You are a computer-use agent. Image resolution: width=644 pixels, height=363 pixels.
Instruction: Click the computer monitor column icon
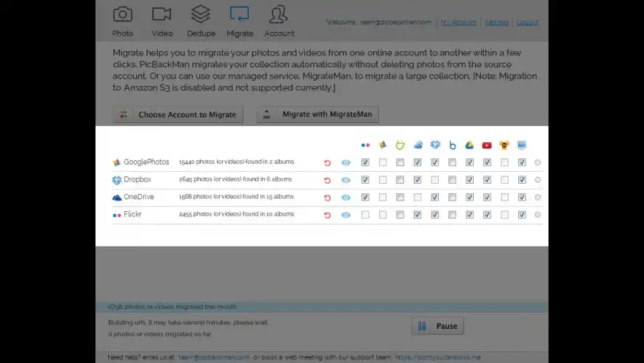[522, 145]
